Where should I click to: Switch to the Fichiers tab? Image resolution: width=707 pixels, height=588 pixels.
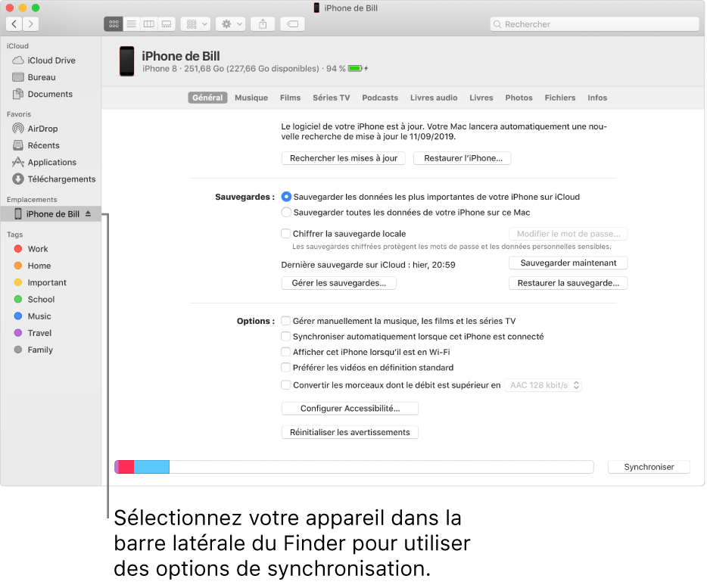pos(559,98)
